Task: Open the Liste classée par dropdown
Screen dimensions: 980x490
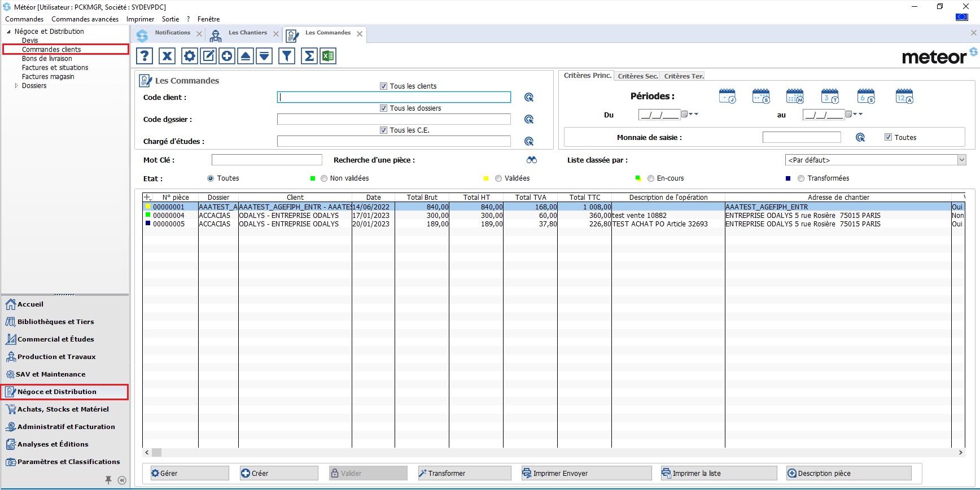Action: point(962,160)
